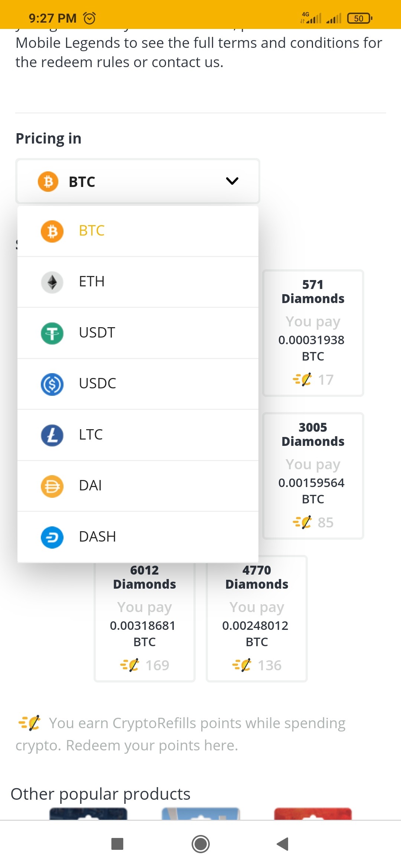This screenshot has height=868, width=401.
Task: Tap the green Tether USDT icon
Action: tap(52, 333)
